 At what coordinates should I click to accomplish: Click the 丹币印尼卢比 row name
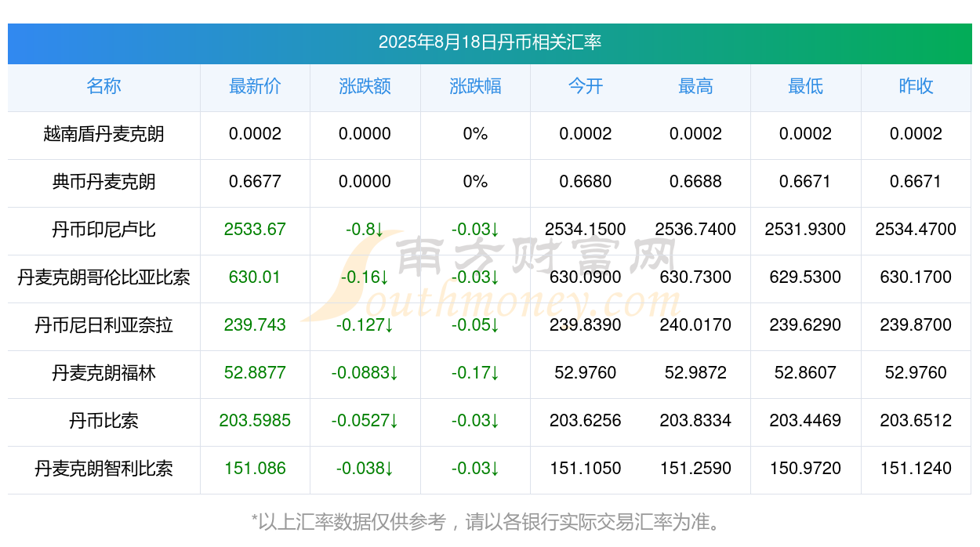[103, 230]
